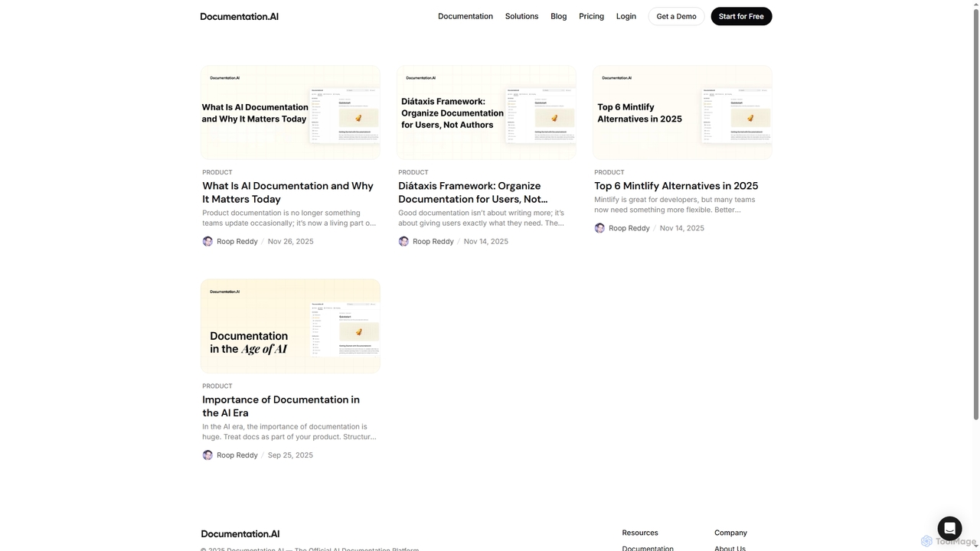980x551 pixels.
Task: Click the Documentation.AI header logo
Action: (x=239, y=16)
